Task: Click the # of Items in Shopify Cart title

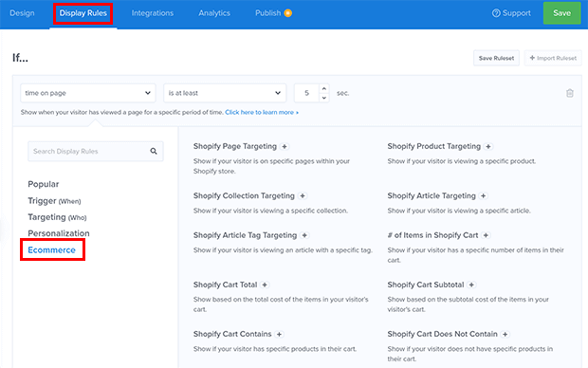Action: click(x=432, y=235)
